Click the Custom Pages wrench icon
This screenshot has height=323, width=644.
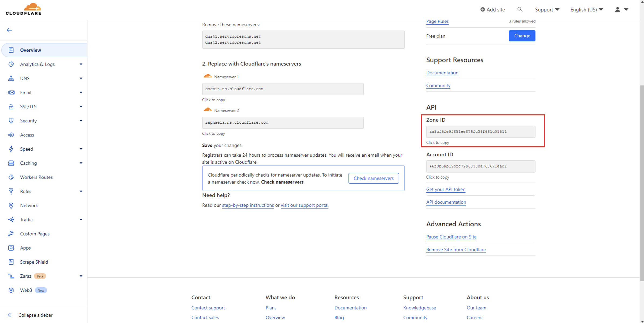(x=11, y=234)
